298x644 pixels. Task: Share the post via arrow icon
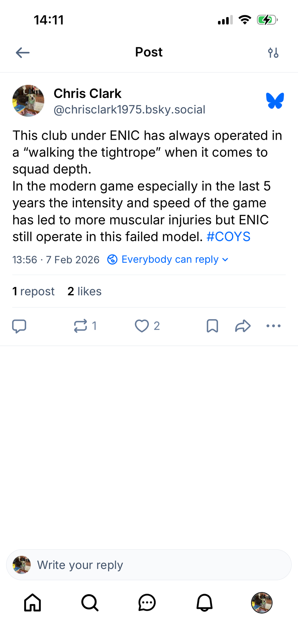243,326
